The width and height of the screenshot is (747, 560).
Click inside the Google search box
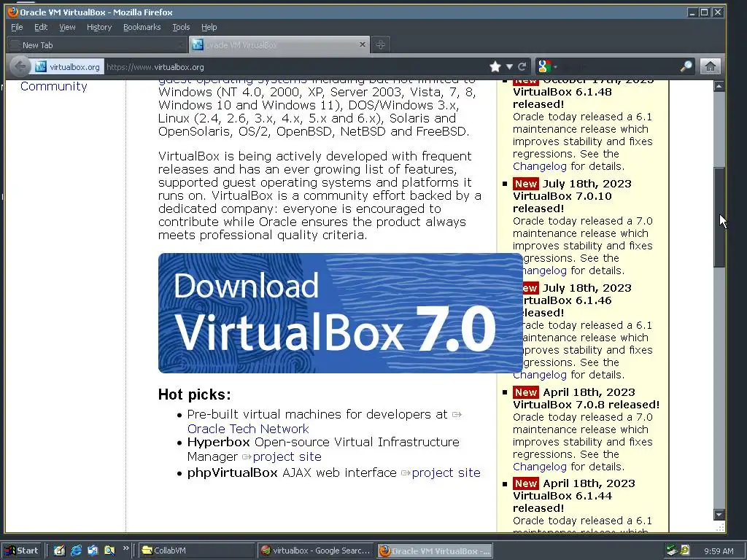[619, 66]
